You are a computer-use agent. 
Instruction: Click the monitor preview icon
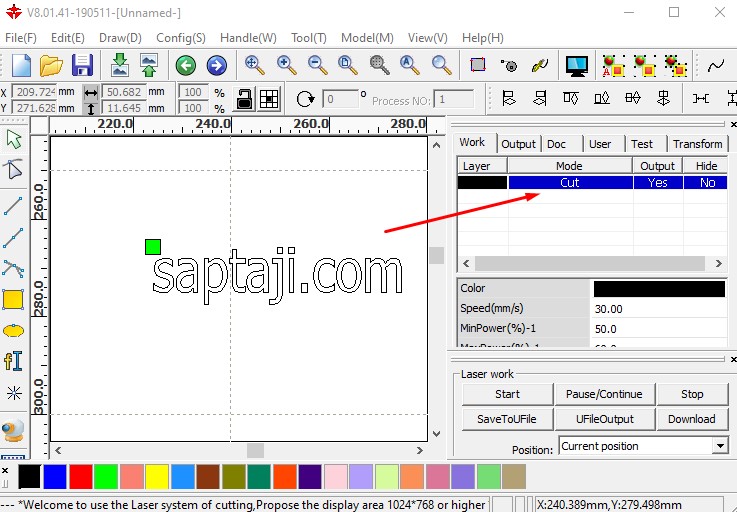coord(577,65)
